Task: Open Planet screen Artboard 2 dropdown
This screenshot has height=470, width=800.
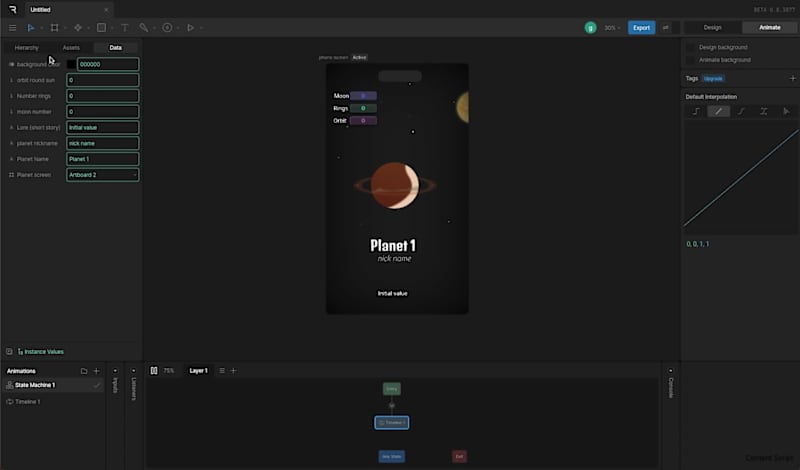Action: pyautogui.click(x=103, y=175)
